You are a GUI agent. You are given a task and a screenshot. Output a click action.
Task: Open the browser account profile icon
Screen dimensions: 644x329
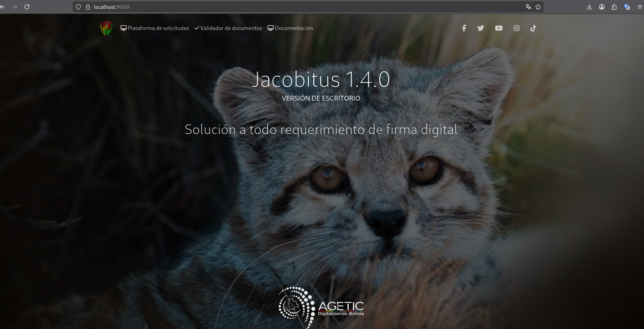pyautogui.click(x=602, y=7)
